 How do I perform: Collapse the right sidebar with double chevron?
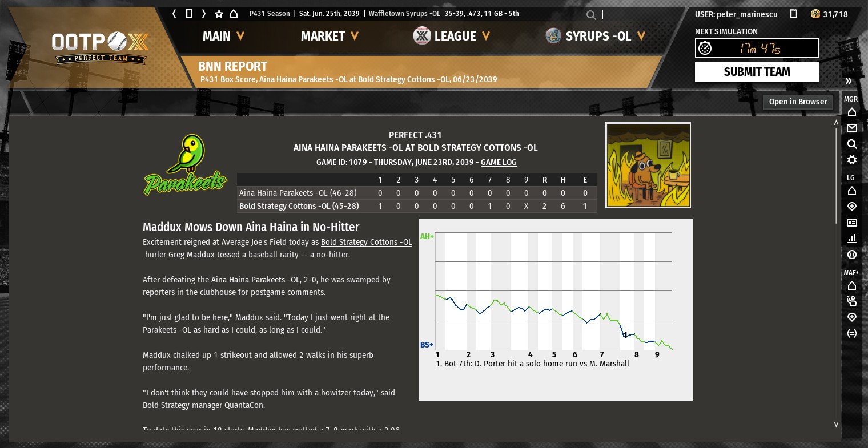coord(849,81)
